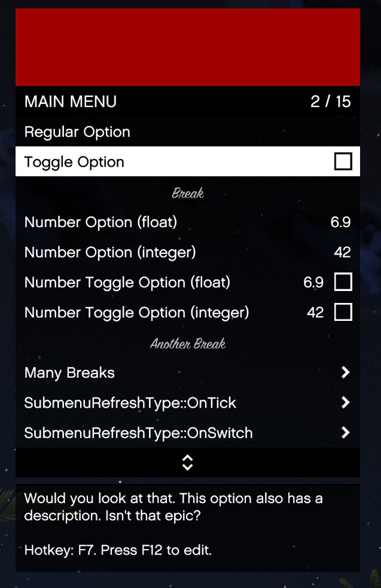Click the 6.9 value beside float toggle

coord(313,282)
